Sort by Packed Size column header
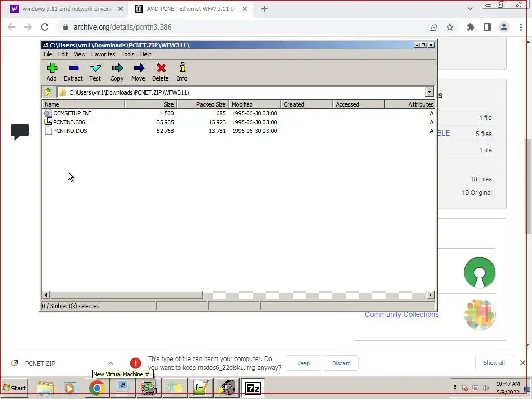The image size is (532, 399). [x=203, y=104]
